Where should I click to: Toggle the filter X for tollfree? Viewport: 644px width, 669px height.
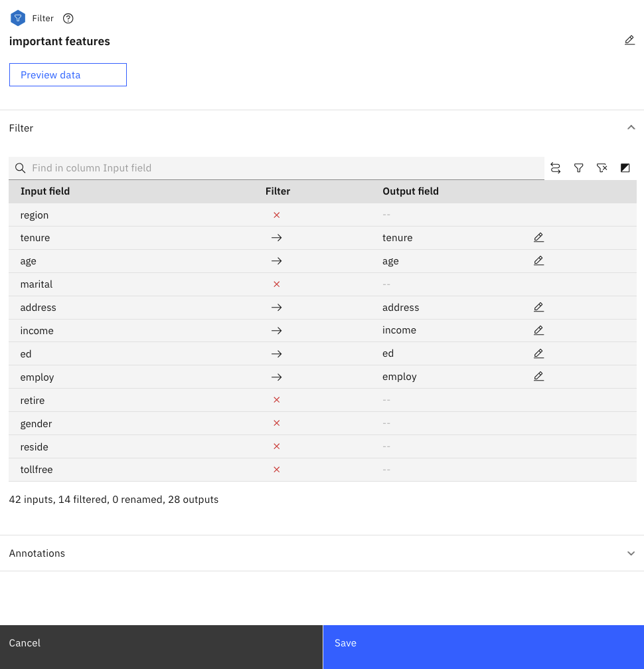277,470
